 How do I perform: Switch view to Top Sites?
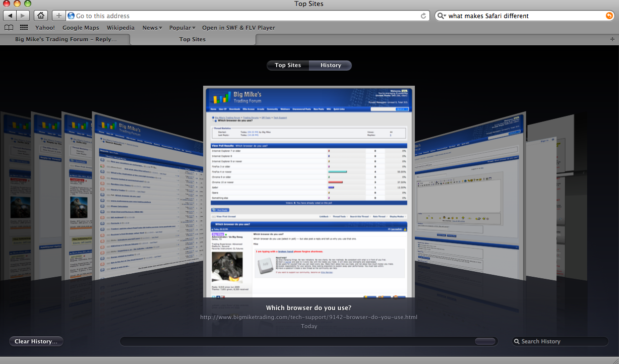click(288, 65)
